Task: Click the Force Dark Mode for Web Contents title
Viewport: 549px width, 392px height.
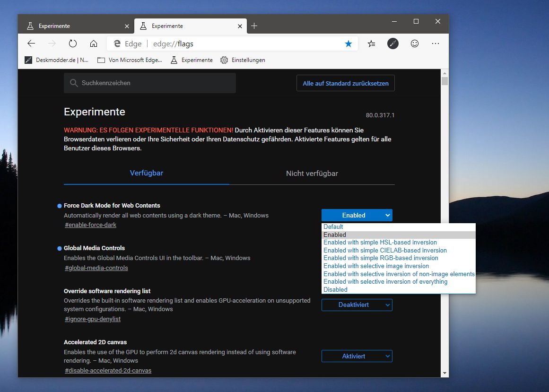Action: 112,205
